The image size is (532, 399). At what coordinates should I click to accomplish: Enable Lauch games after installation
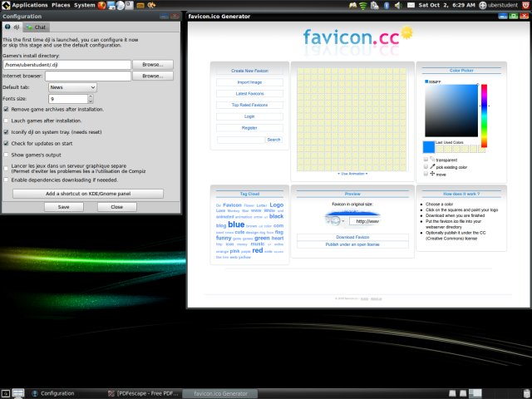pos(7,121)
